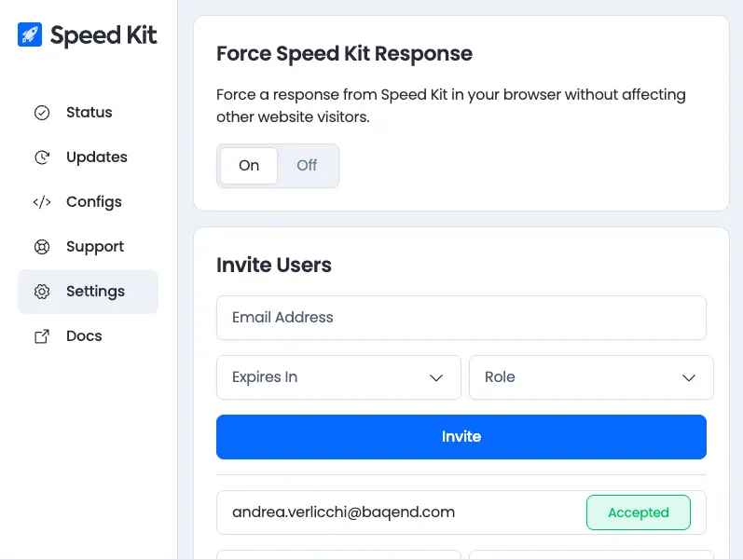Click the blue Invite button
Image resolution: width=743 pixels, height=560 pixels.
461,437
